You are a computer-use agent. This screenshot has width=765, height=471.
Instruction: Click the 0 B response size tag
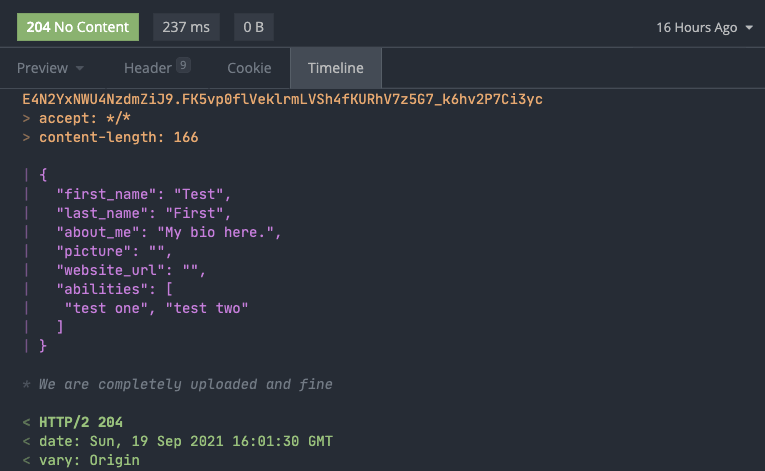pyautogui.click(x=254, y=27)
